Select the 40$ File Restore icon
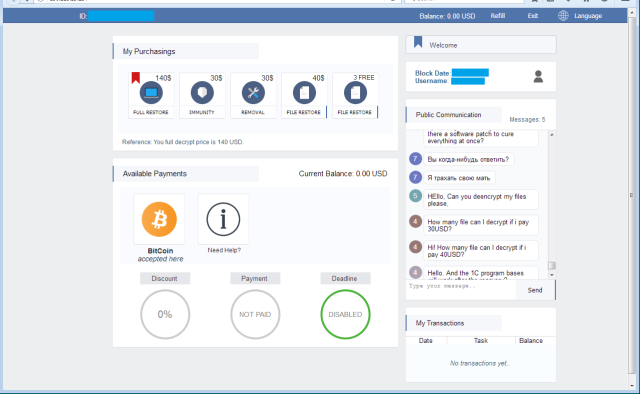Viewport: 640px width, 394px height. point(304,93)
